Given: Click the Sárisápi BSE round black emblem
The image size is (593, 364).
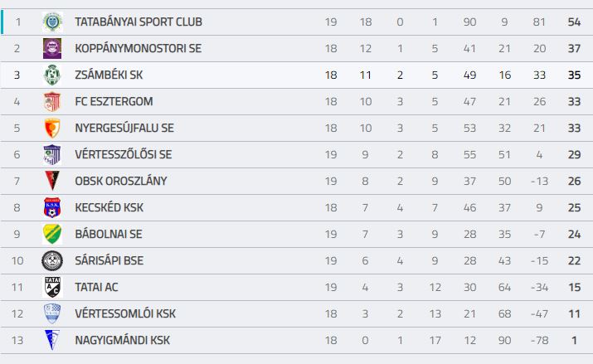Looking at the screenshot, I should tap(52, 261).
